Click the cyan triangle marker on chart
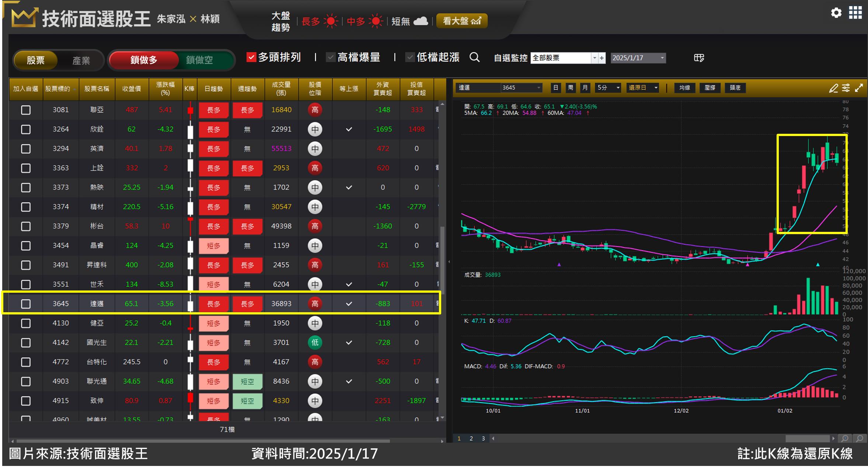Screen dimensions: 868x470 pos(818,265)
